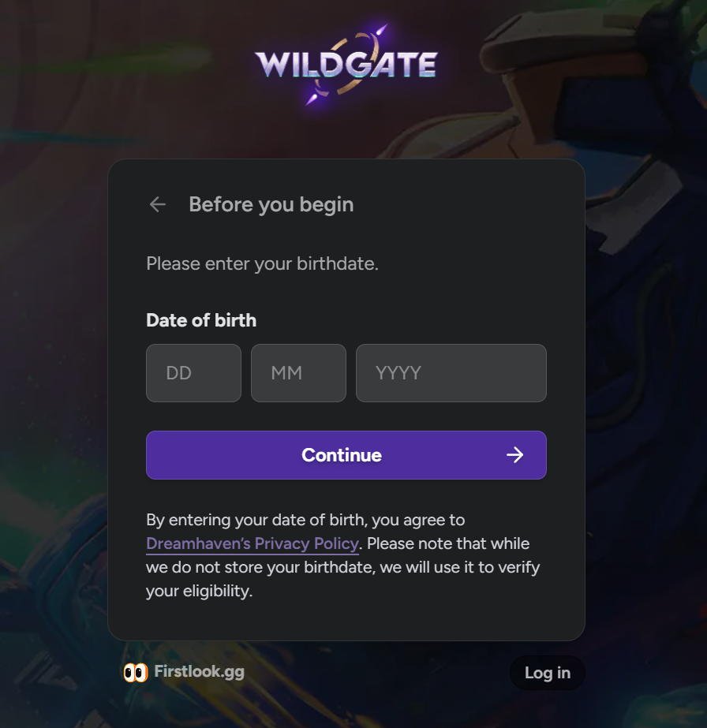Click the Please enter your birthdate text
Viewport: 707px width, 728px height.
point(263,263)
